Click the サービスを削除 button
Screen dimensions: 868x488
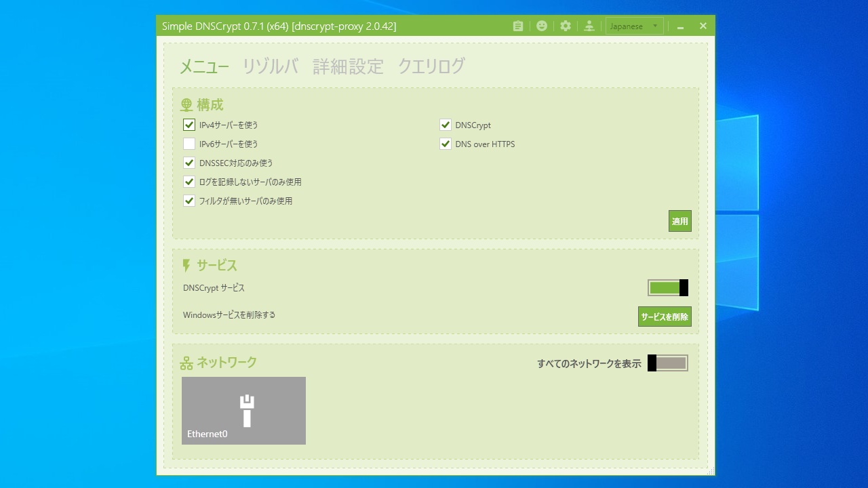point(665,317)
